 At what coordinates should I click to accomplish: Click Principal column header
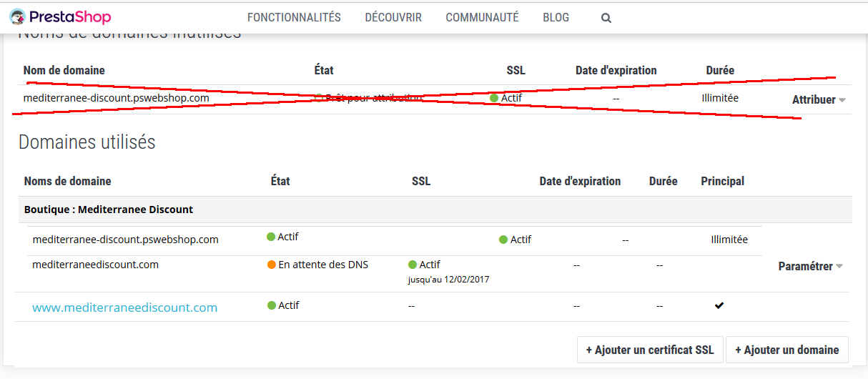click(722, 181)
